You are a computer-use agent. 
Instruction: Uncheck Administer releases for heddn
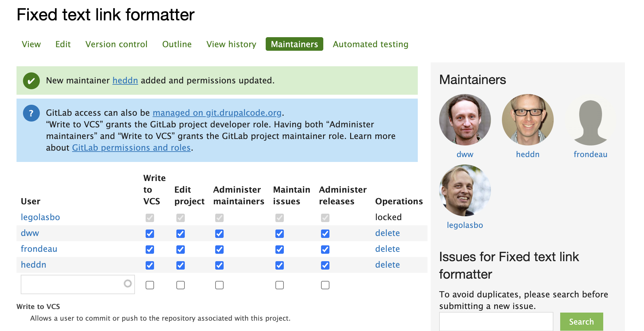[x=325, y=265]
